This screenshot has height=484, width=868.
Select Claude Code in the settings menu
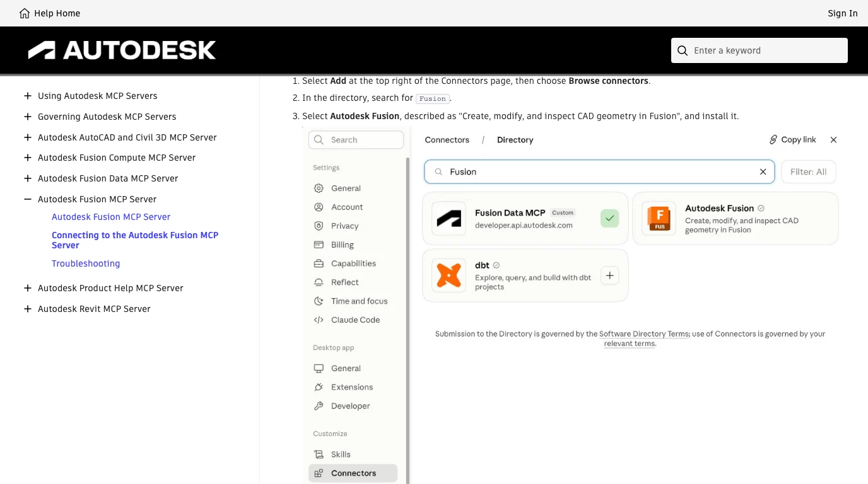pyautogui.click(x=356, y=320)
